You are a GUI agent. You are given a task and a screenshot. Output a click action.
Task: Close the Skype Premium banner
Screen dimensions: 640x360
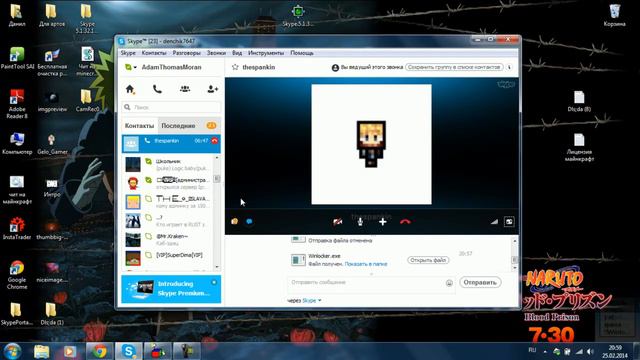(214, 282)
